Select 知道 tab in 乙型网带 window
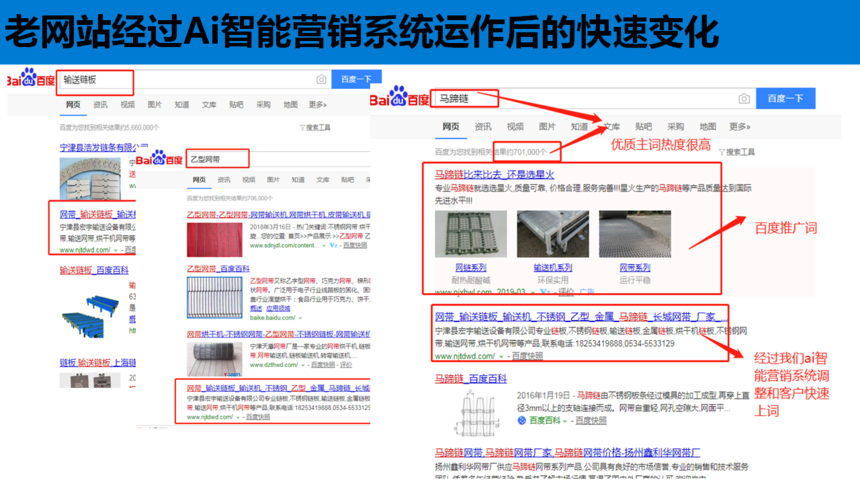Image resolution: width=860 pixels, height=484 pixels. [x=298, y=179]
